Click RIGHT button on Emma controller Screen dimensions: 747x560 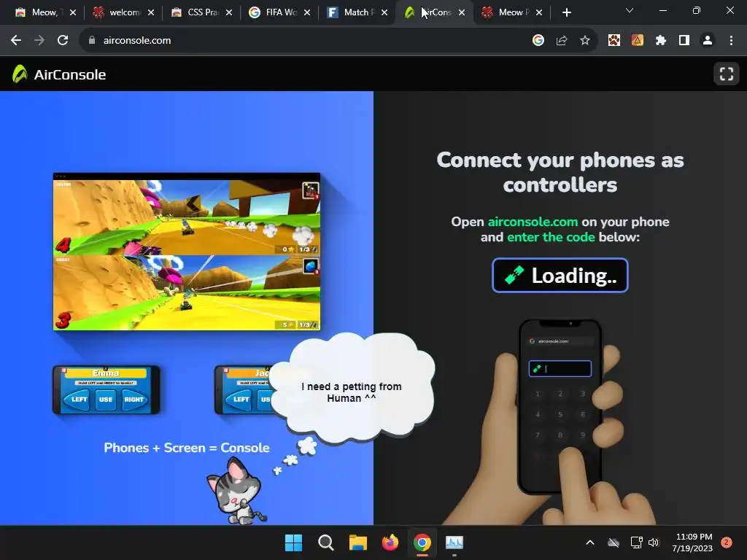134,400
